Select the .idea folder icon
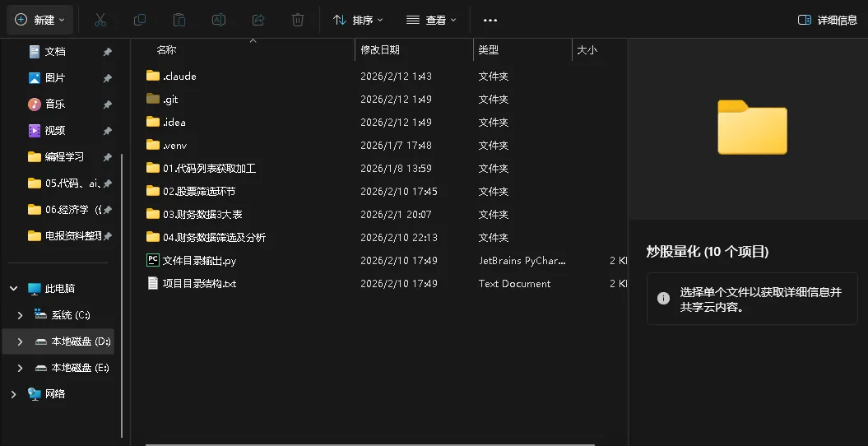Screen dimensions: 868x446 tap(153, 122)
